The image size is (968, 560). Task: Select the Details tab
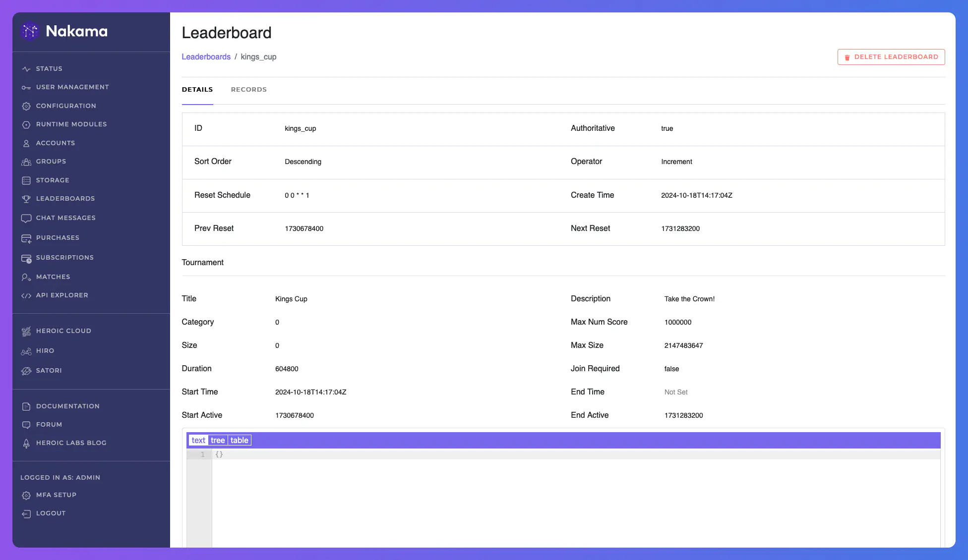coord(197,89)
